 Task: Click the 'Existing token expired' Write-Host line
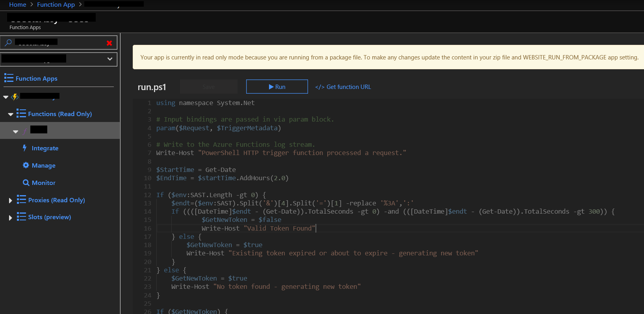pos(332,253)
